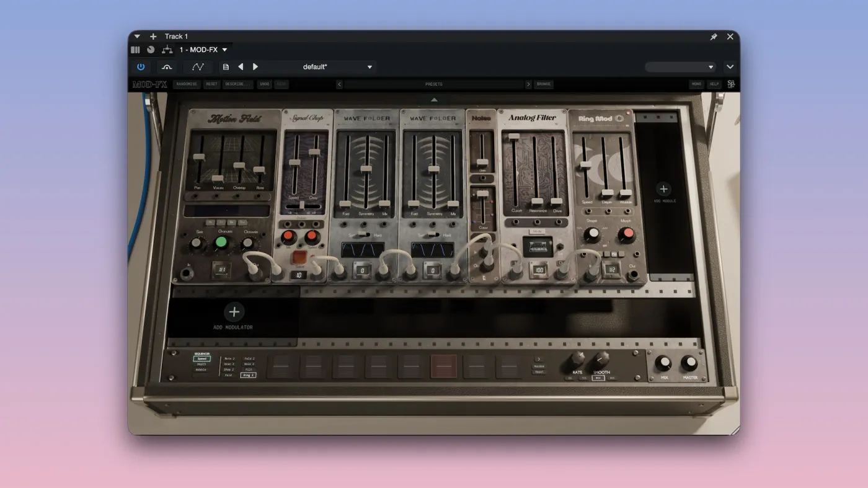Select the Fold 2 module tab in sequencer
Viewport: 868px width, 488px height.
tap(249, 359)
